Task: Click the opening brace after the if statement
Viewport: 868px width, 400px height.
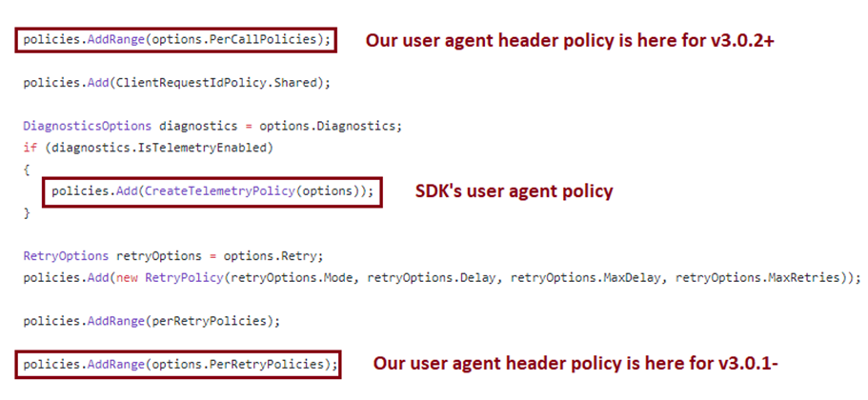Action: [x=26, y=170]
